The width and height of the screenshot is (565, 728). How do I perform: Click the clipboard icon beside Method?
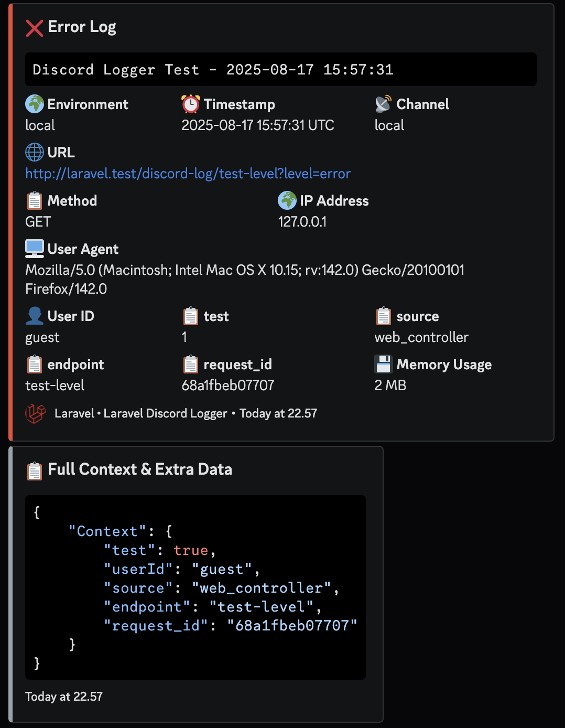35,201
